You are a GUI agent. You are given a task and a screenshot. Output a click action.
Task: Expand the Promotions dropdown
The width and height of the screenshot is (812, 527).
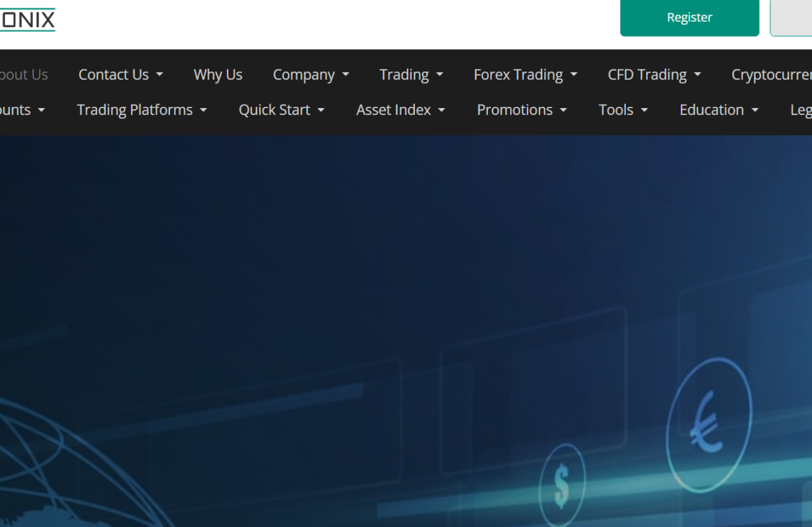[522, 110]
